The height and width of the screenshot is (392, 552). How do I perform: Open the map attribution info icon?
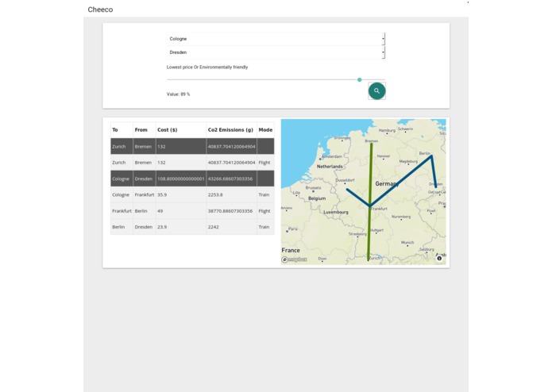point(439,259)
